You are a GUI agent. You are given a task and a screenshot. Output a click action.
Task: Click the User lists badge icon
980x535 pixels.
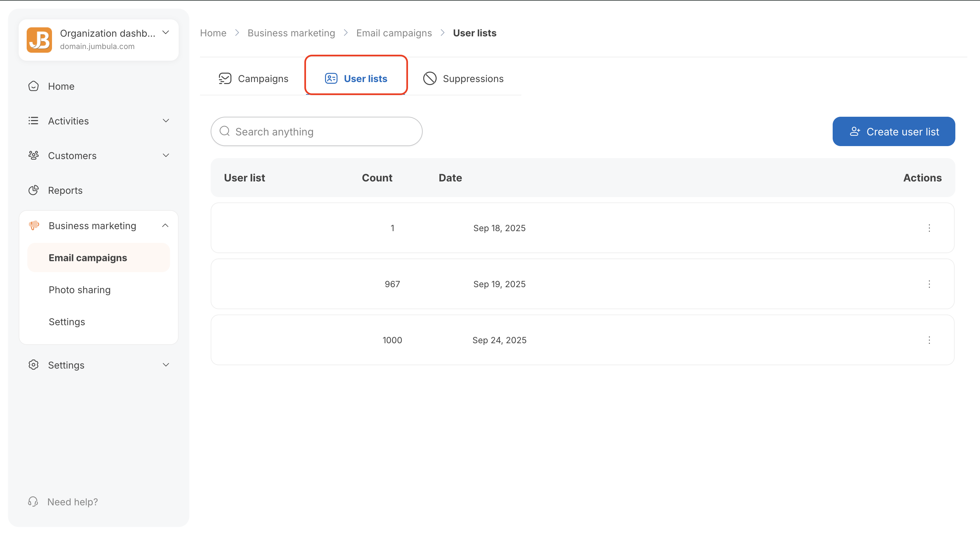(331, 78)
